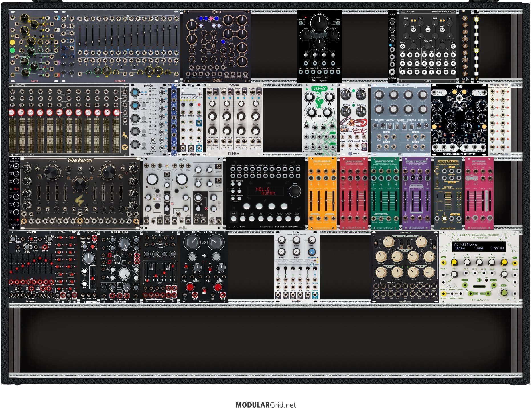
Task: Select the Antidote module
Action: [385, 194]
